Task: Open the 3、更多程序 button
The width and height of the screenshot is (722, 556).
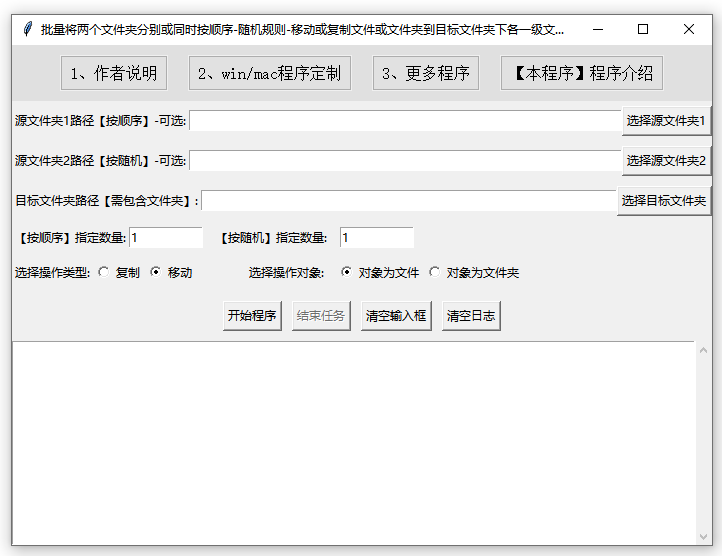Action: 425,73
